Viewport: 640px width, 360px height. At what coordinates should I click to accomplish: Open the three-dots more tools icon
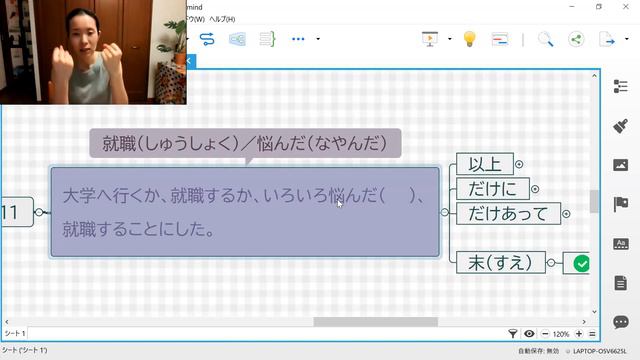point(298,39)
